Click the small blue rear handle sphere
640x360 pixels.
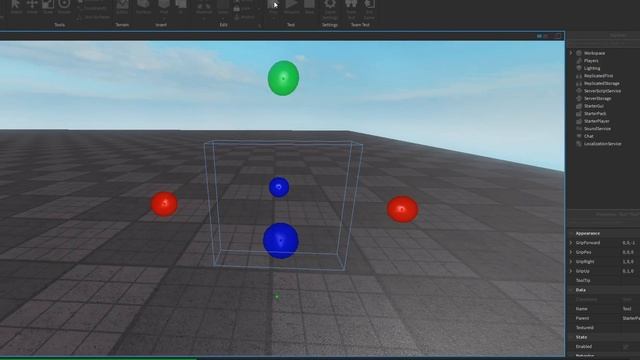[279, 187]
